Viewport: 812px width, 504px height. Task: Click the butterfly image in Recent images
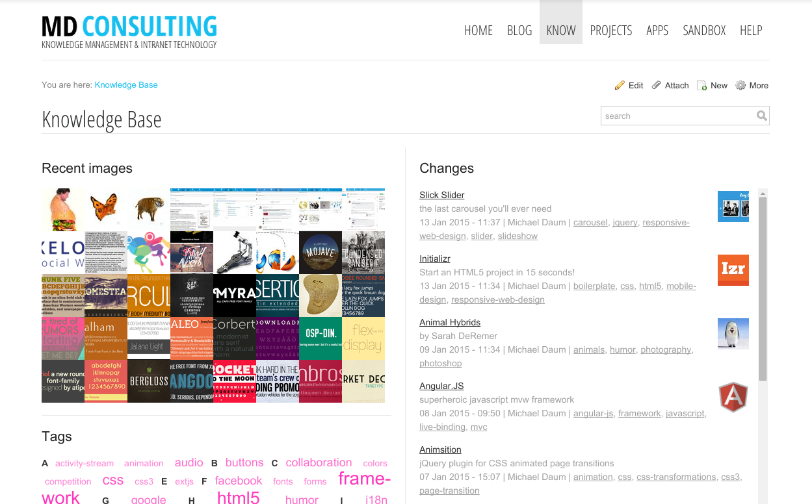pos(105,209)
